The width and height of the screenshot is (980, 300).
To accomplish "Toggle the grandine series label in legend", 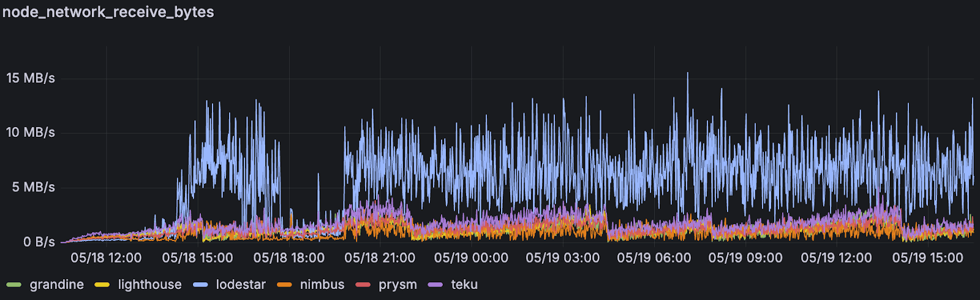I will [56, 285].
